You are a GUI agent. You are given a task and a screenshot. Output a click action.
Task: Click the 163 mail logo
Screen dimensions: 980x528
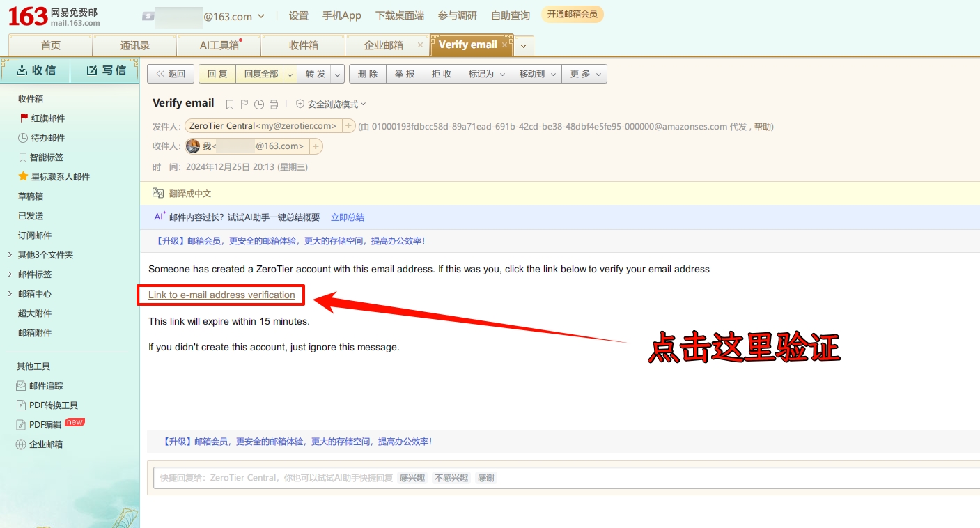click(54, 16)
